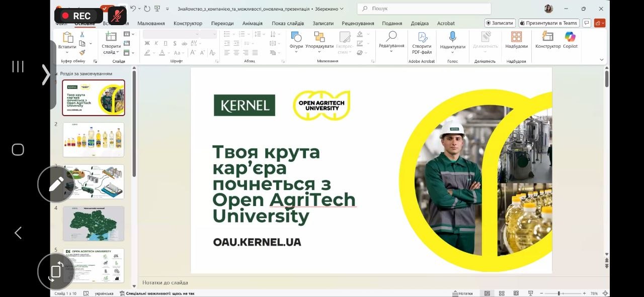Adjust the zoom slider in status bar
Image resolution: width=644 pixels, height=297 pixels.
pos(558,293)
